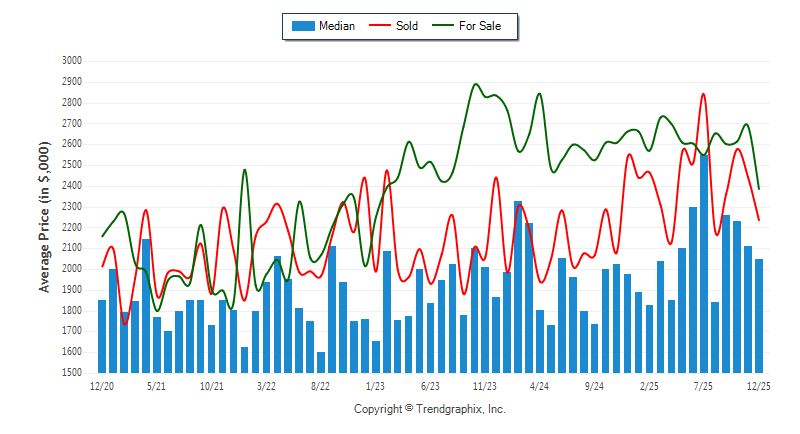Viewport: 800px width, 434px height.
Task: Click the 1500 y-axis value label
Action: pyautogui.click(x=71, y=372)
